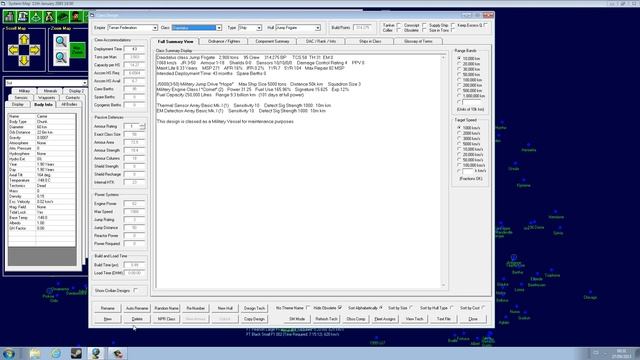The width and height of the screenshot is (640, 360).
Task: Click the class summary vertical scrollbar
Action: [443, 171]
